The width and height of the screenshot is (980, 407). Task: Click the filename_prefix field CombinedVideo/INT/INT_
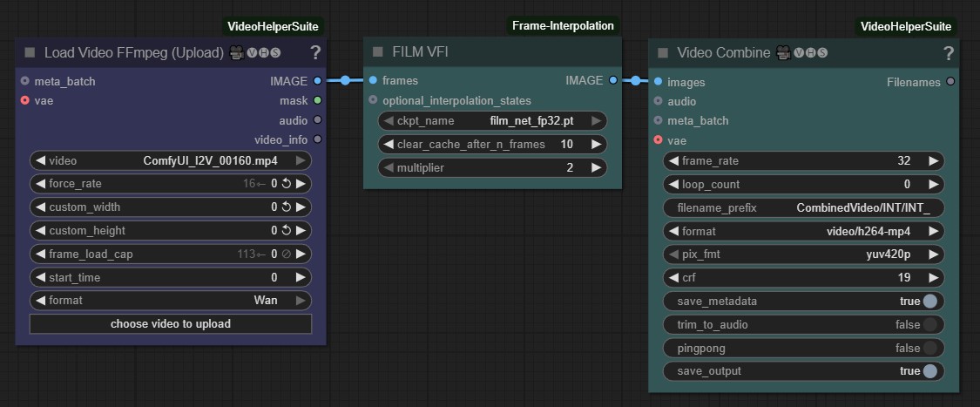804,208
